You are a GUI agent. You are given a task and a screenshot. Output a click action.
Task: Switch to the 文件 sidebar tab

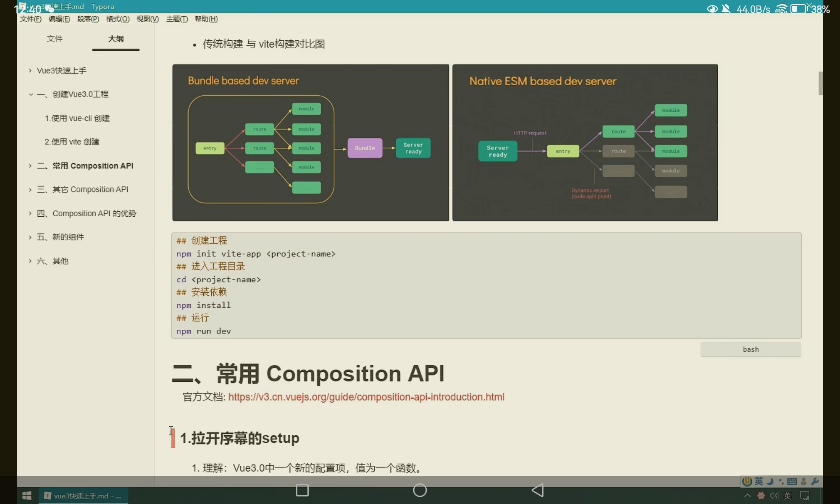coord(55,39)
